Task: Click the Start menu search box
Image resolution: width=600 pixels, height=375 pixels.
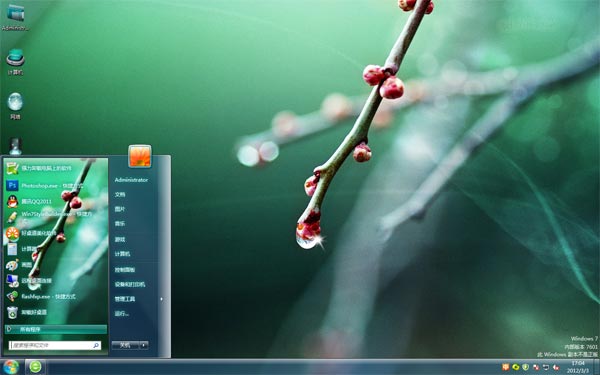Action: 55,345
